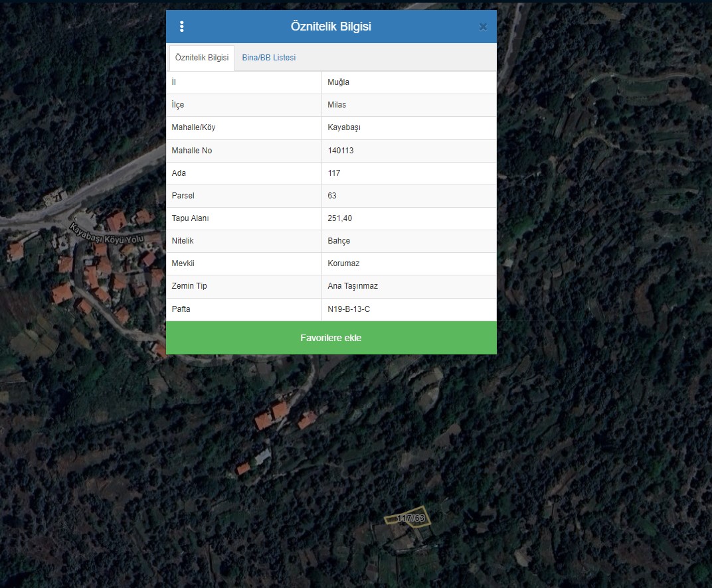Click the Bahçe value in Nitelik row

point(339,241)
